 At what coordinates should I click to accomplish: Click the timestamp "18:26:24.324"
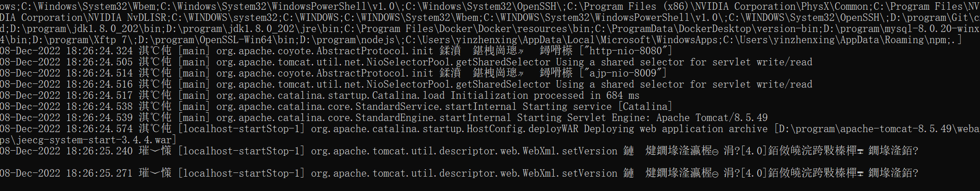[99, 51]
